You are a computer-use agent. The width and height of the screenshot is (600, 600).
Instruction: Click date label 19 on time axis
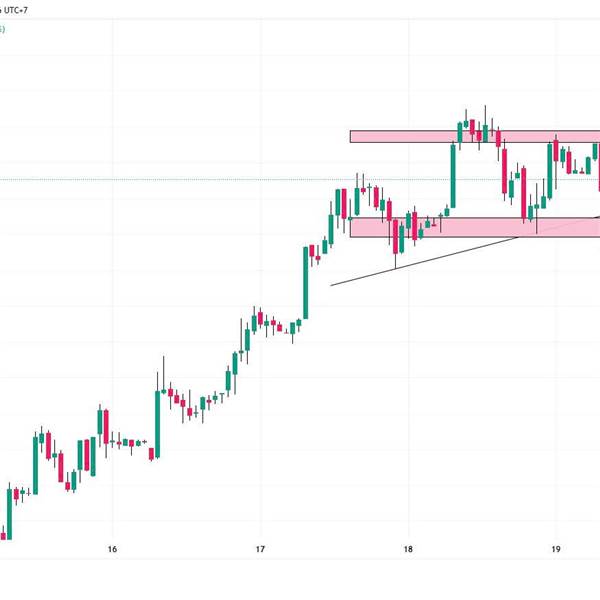(x=556, y=549)
